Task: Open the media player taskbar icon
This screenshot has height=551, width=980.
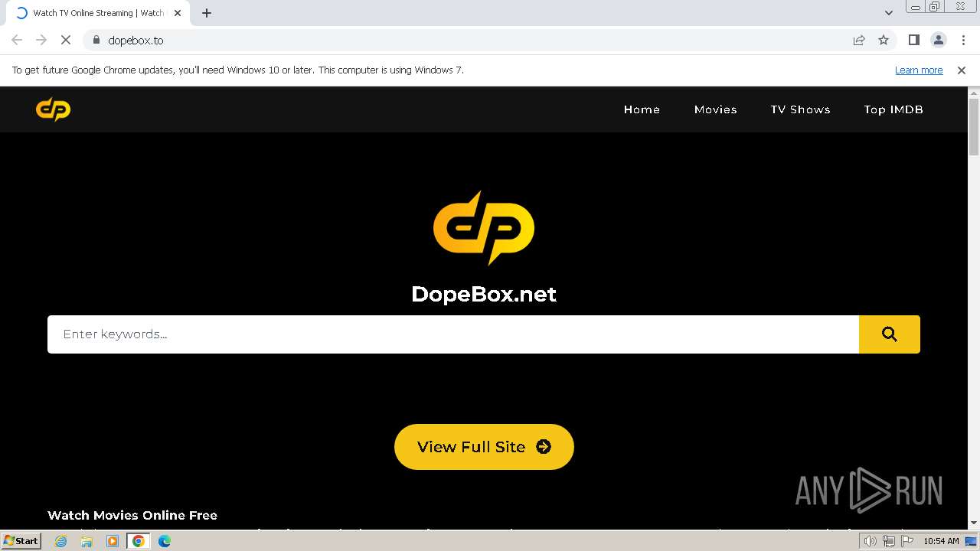Action: [113, 541]
